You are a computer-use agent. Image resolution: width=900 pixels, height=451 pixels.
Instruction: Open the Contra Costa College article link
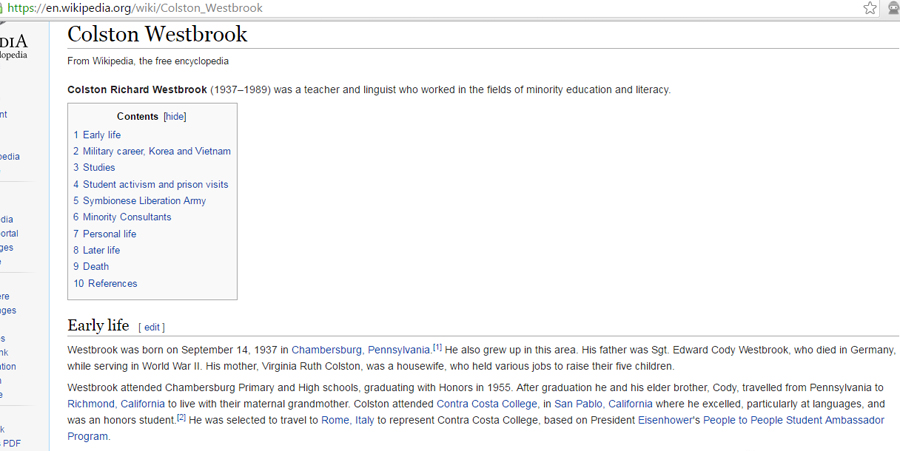pos(486,404)
